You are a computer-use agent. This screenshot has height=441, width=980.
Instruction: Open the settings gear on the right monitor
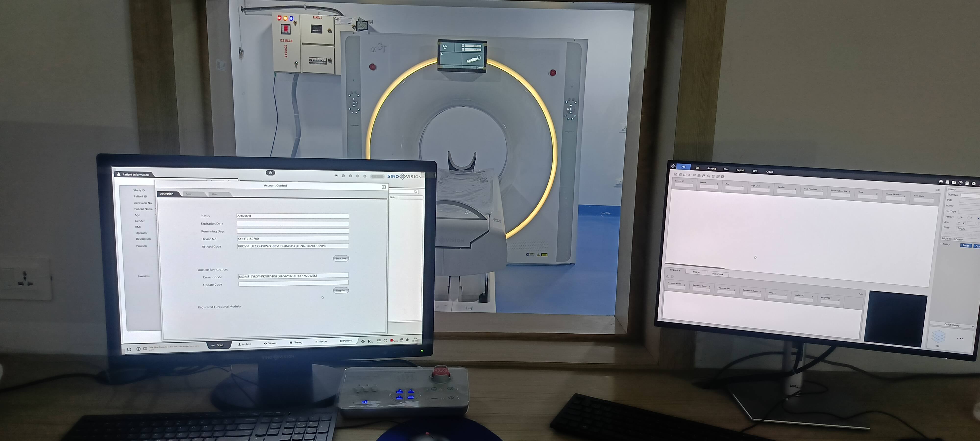(974, 184)
